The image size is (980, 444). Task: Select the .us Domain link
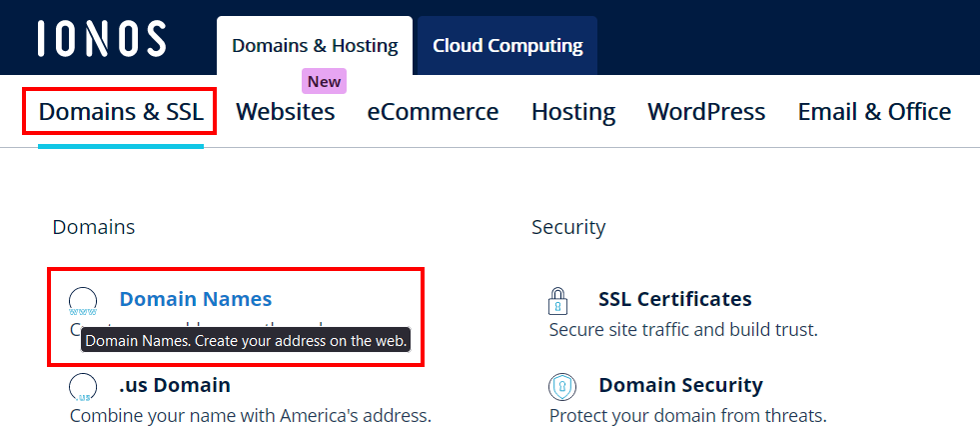pyautogui.click(x=175, y=385)
